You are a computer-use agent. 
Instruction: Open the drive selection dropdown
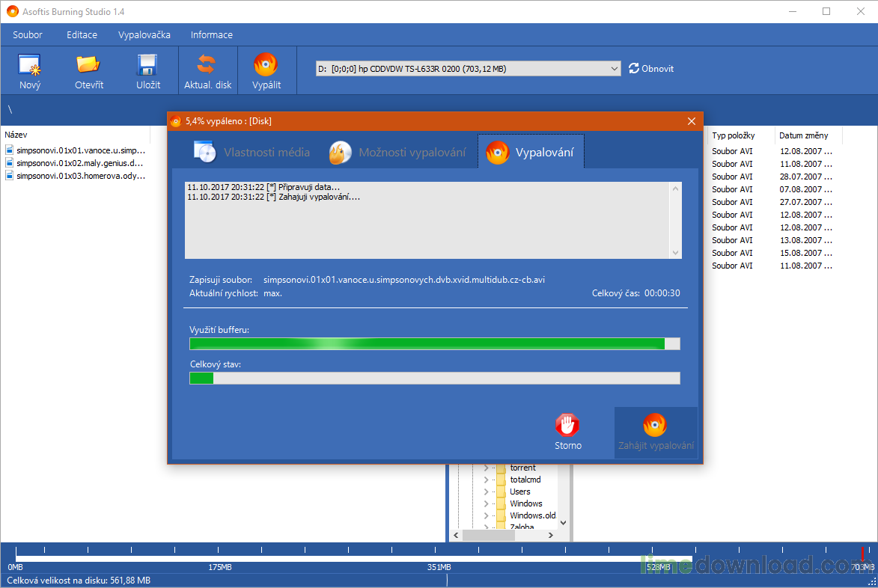[x=615, y=69]
